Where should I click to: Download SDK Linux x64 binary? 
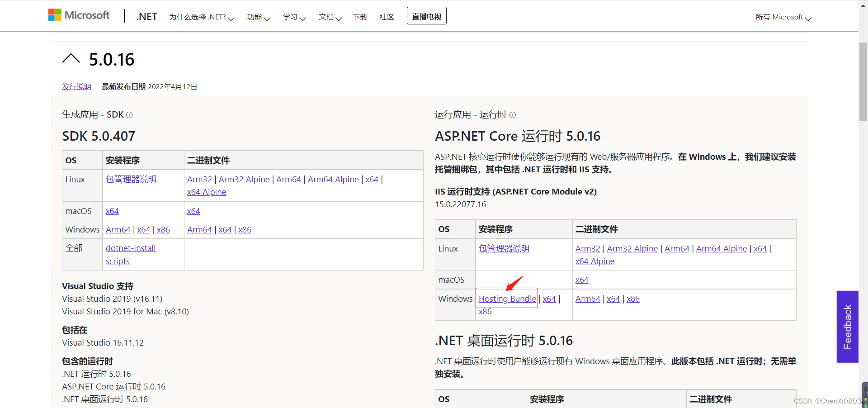372,179
